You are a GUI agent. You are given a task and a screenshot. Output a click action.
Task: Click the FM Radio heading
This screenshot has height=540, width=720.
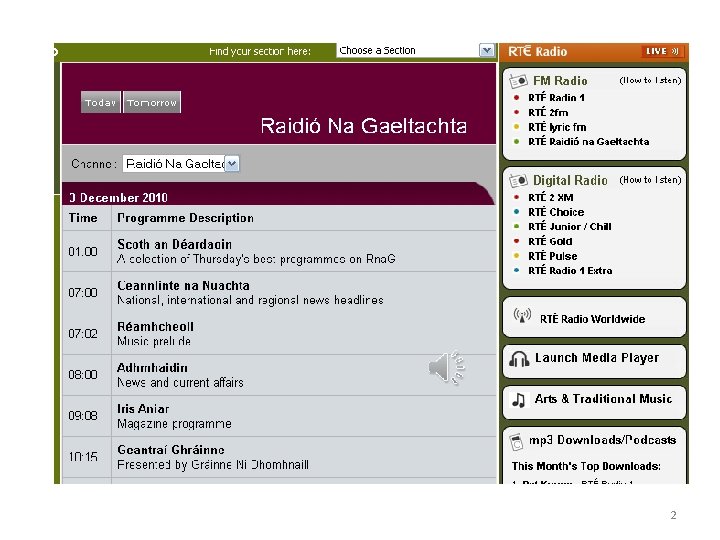pyautogui.click(x=560, y=81)
